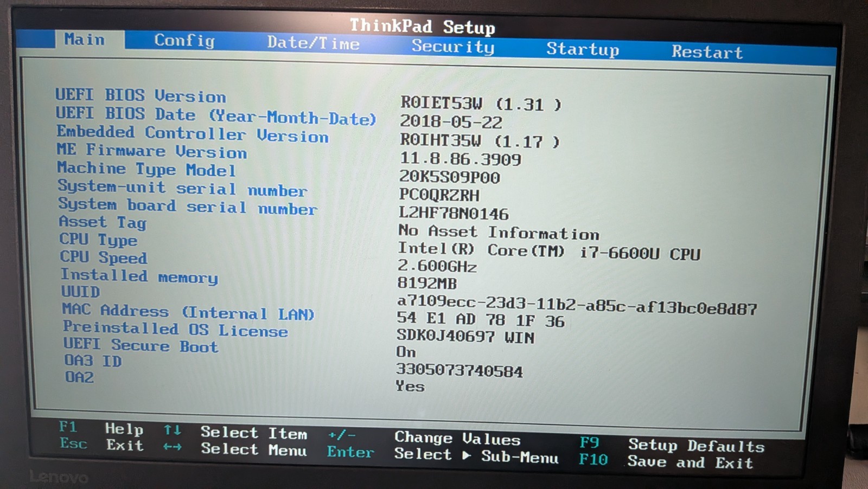Click the 'Machine Type Model' label
Viewport: 868px width, 489px height.
pyautogui.click(x=146, y=169)
